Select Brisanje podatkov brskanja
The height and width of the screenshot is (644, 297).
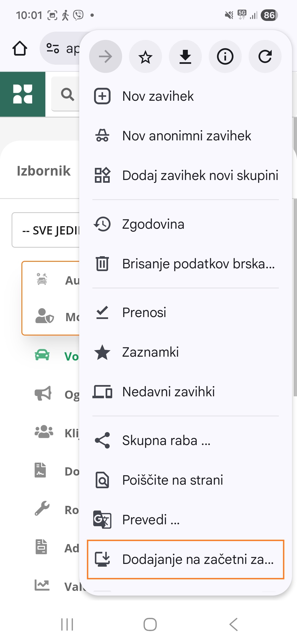point(198,264)
